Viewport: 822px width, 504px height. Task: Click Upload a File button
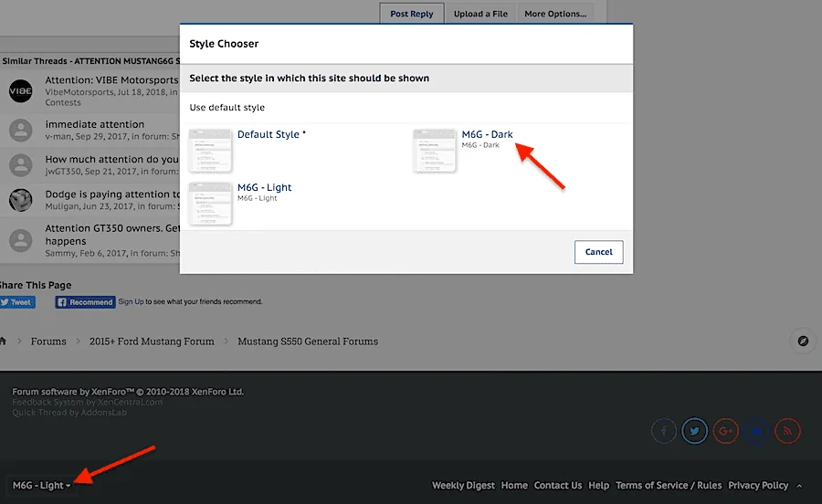480,14
